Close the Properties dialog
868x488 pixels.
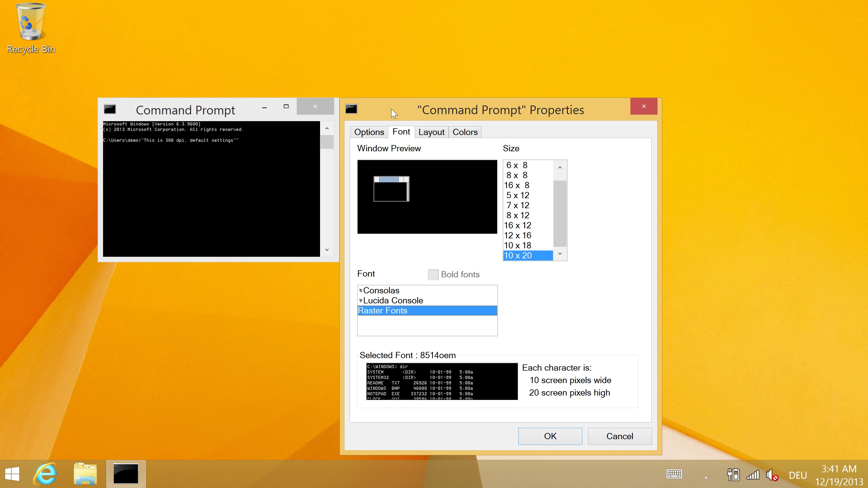[644, 107]
